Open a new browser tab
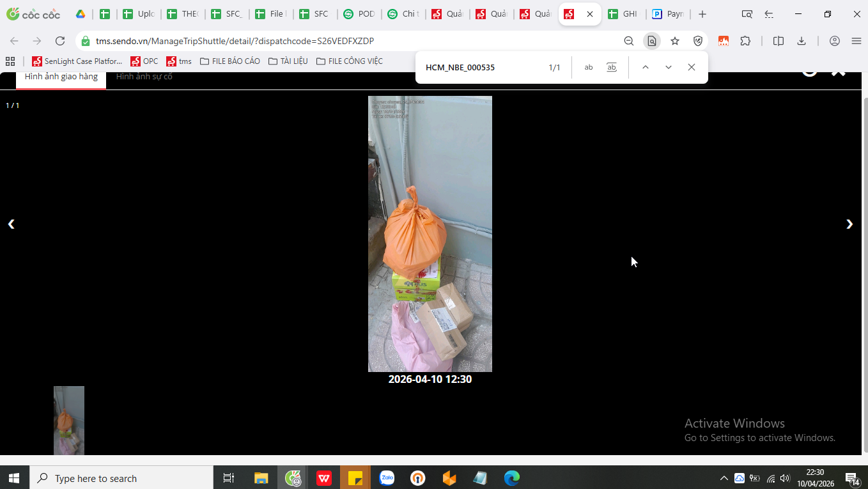 (x=702, y=14)
